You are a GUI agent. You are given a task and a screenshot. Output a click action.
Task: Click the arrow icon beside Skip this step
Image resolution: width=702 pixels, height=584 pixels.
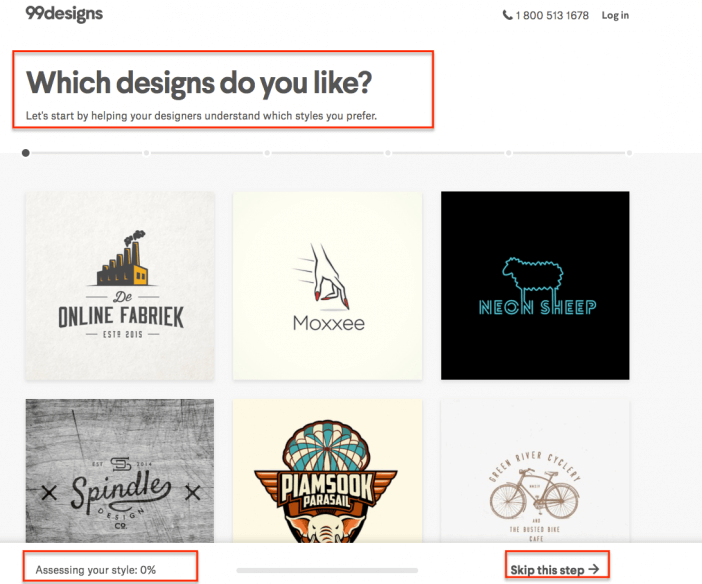(594, 569)
